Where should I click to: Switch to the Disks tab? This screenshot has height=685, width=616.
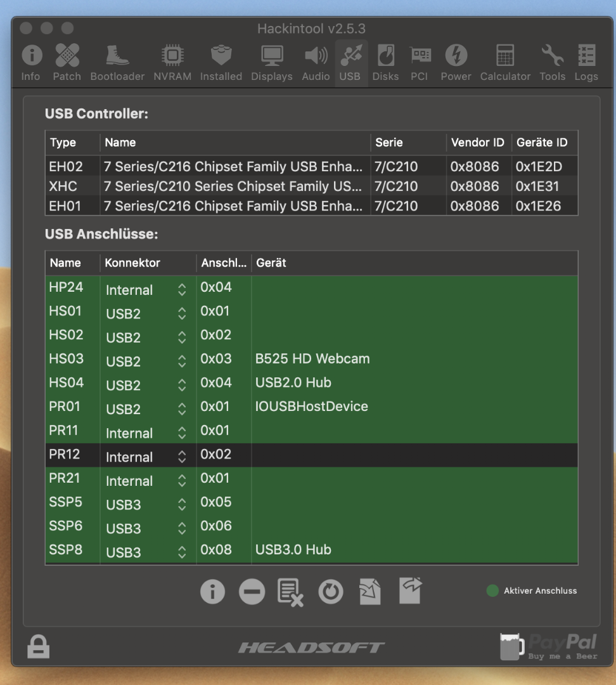point(385,63)
